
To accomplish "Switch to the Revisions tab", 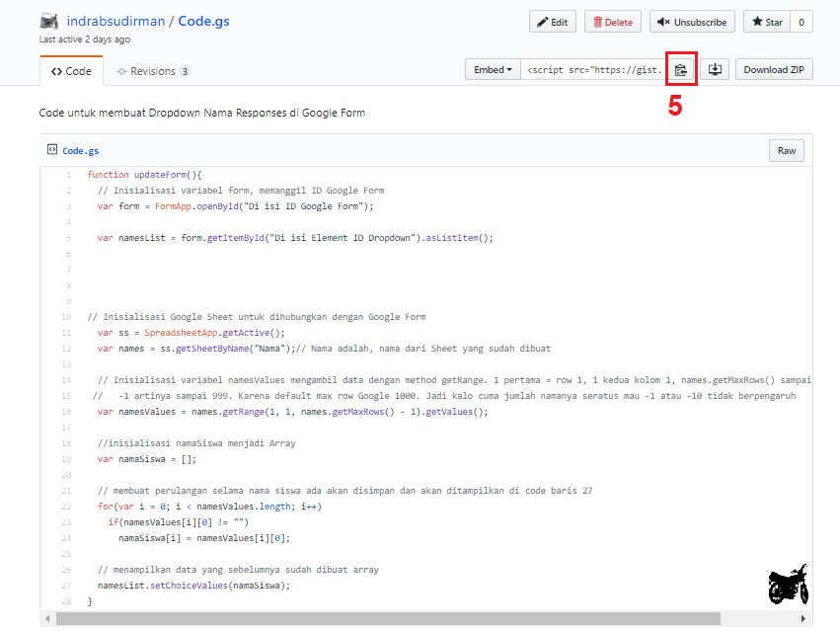I will tap(153, 71).
